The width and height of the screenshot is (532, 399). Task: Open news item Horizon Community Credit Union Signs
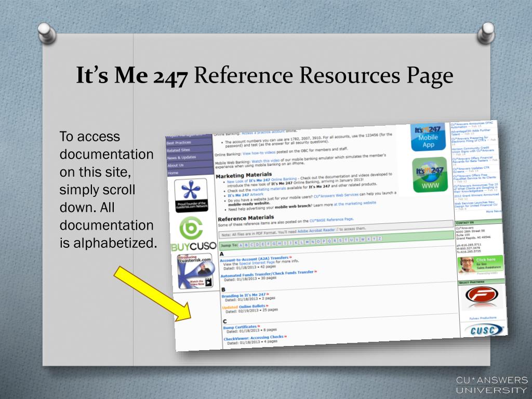(x=473, y=150)
